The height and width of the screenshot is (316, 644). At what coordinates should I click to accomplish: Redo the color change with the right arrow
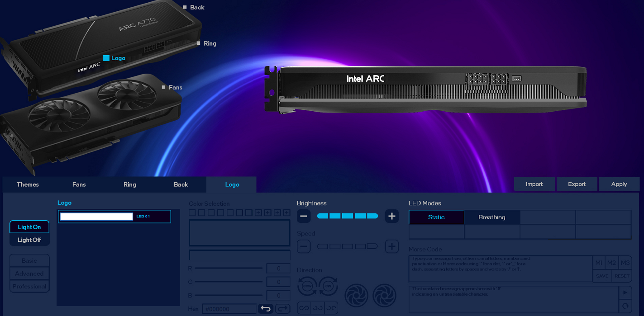pos(282,309)
